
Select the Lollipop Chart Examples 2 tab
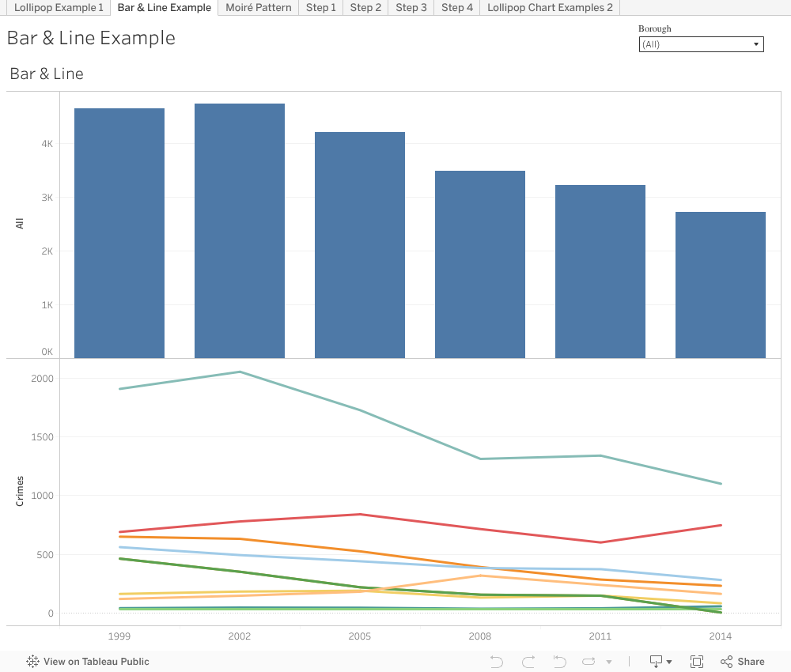pyautogui.click(x=550, y=8)
